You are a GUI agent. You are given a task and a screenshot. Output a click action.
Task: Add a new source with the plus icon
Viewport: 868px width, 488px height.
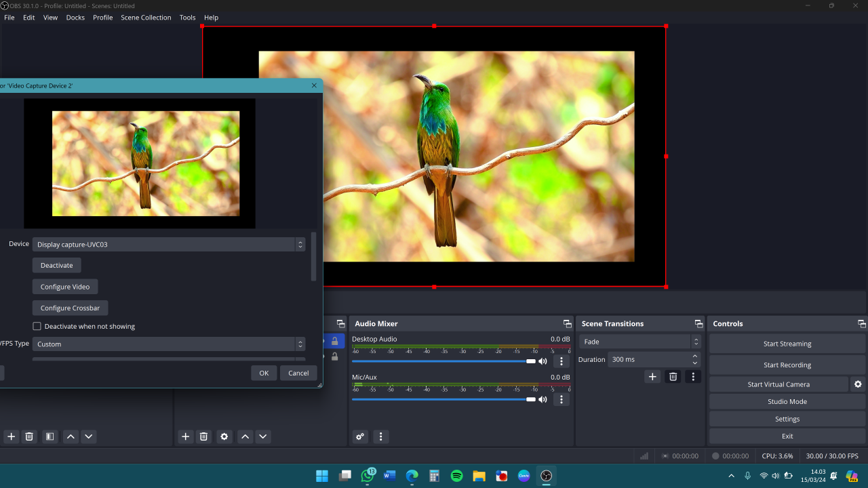coord(185,436)
